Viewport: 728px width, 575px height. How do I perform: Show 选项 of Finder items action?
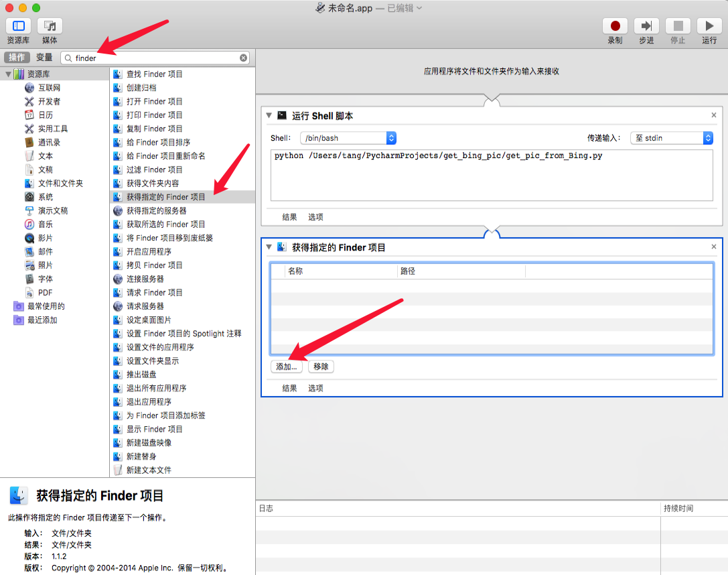point(315,388)
